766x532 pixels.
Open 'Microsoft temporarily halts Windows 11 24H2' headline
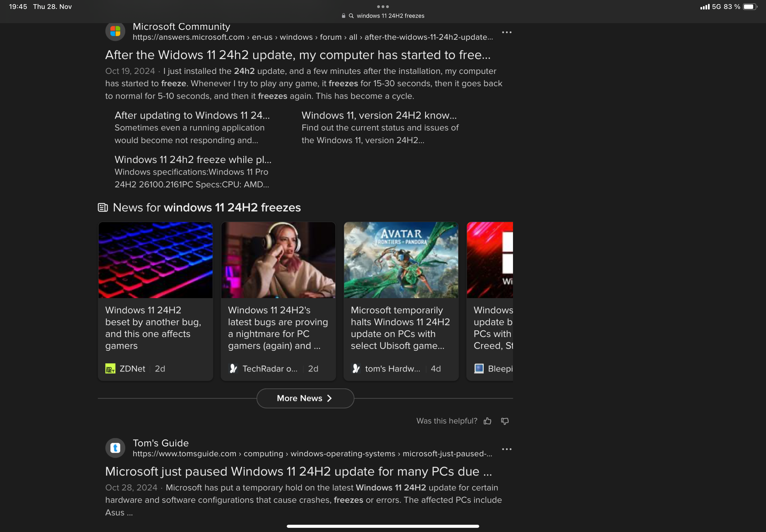[400, 328]
